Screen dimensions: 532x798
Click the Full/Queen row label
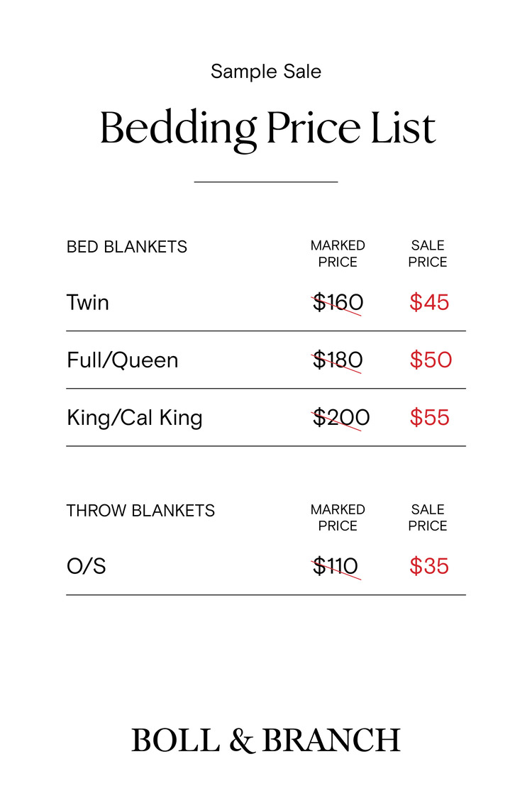click(x=123, y=360)
